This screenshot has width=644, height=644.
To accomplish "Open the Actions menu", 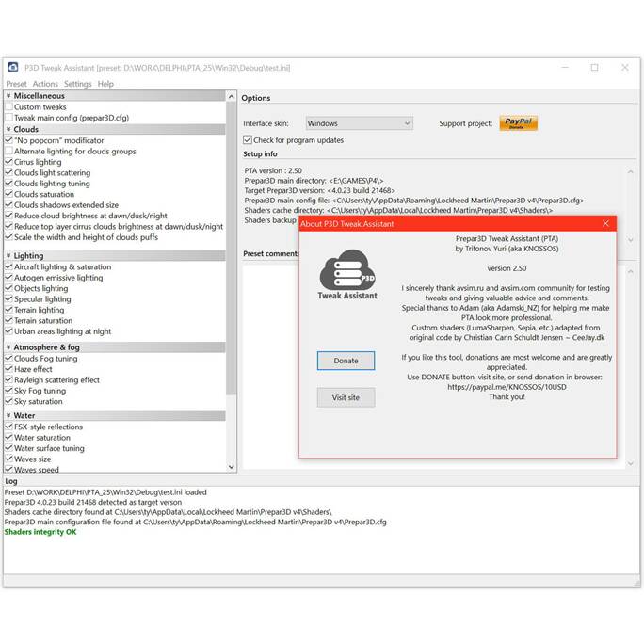I will 45,84.
